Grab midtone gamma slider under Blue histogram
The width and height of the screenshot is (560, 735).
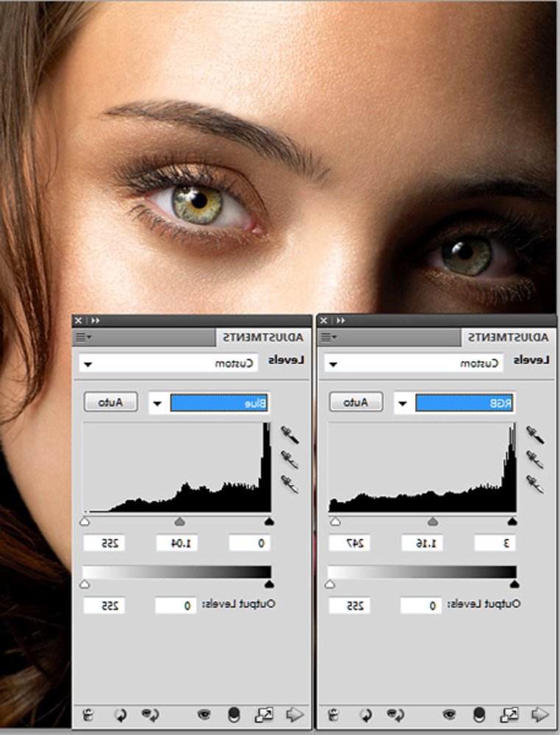(179, 521)
